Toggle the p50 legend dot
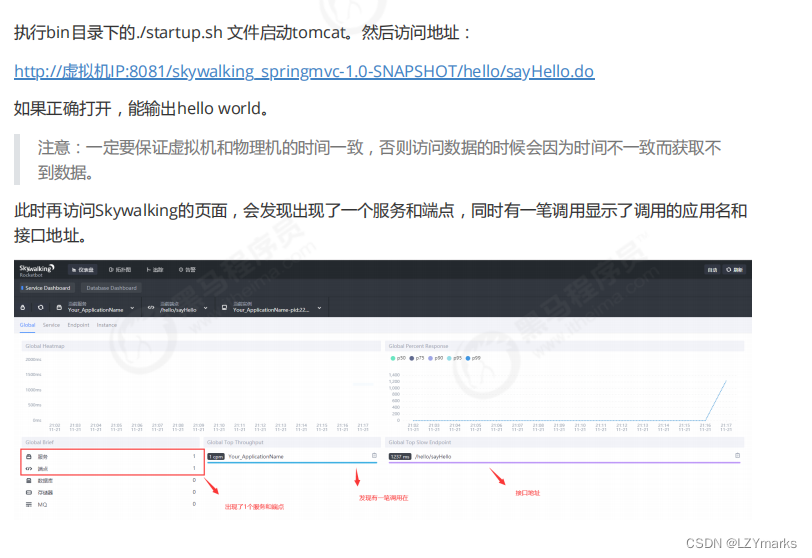Screen dimensions: 812x558 click(x=393, y=358)
